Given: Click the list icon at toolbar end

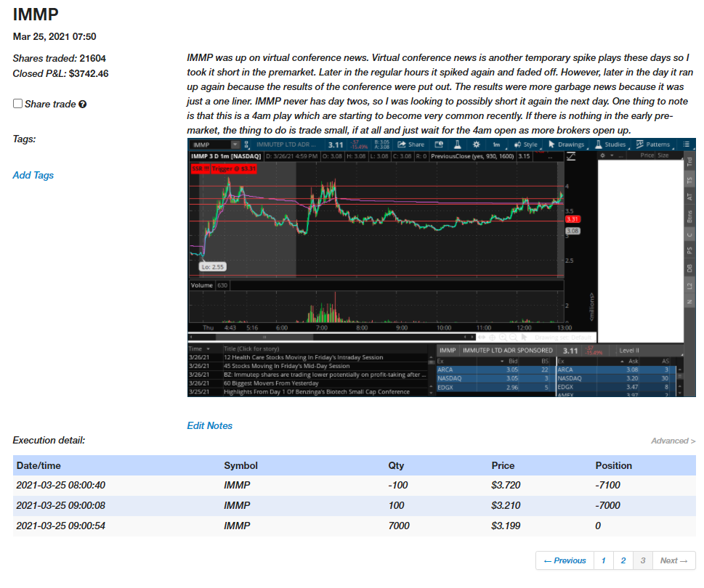Looking at the screenshot, I should [x=686, y=144].
